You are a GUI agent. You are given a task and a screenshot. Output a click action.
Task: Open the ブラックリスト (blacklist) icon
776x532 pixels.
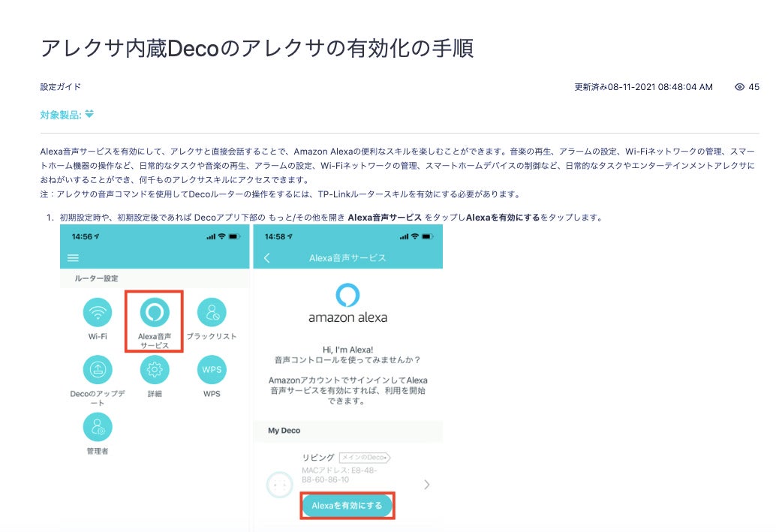pyautogui.click(x=211, y=314)
